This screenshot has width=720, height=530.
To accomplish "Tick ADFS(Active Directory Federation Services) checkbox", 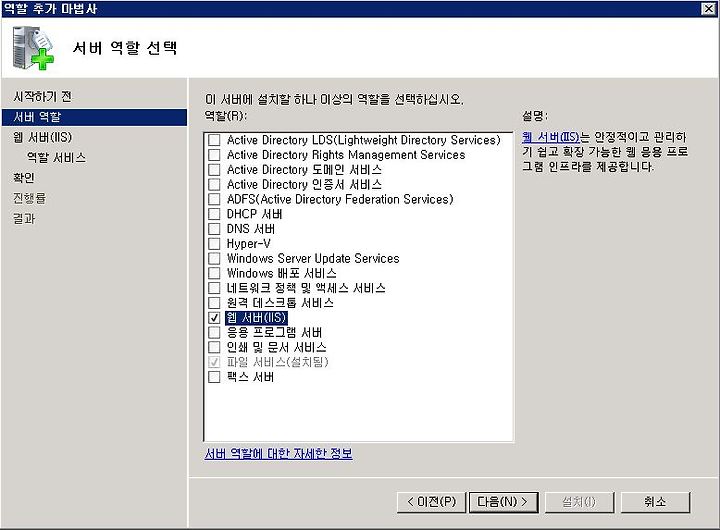I will click(x=214, y=199).
